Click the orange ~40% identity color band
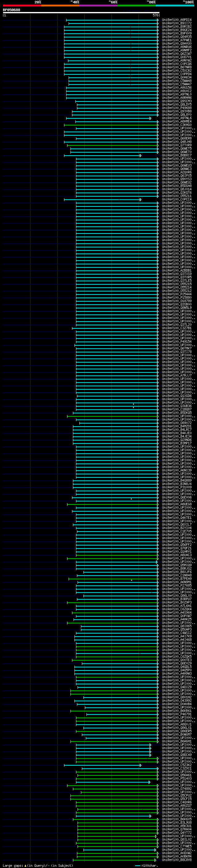The image size is (197, 868). pos(60,6)
